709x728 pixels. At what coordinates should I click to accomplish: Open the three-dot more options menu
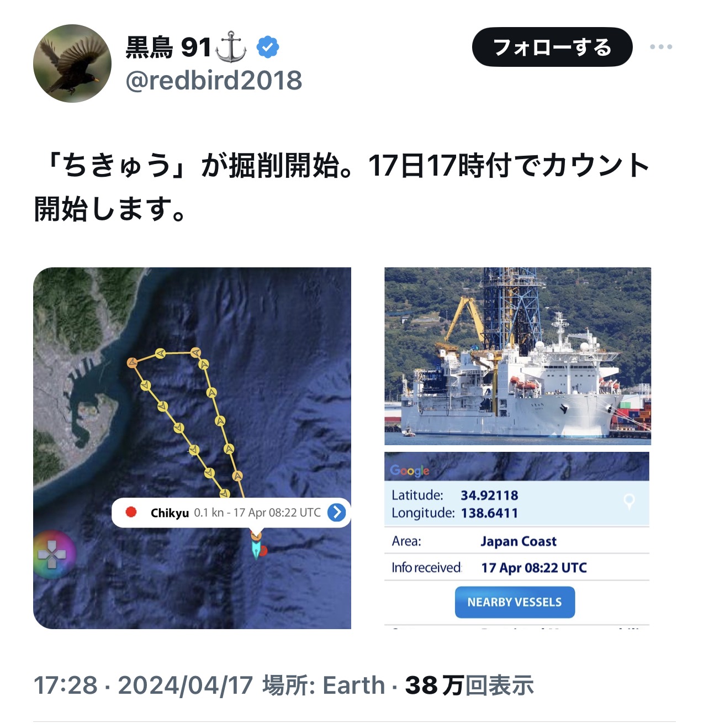click(x=661, y=47)
